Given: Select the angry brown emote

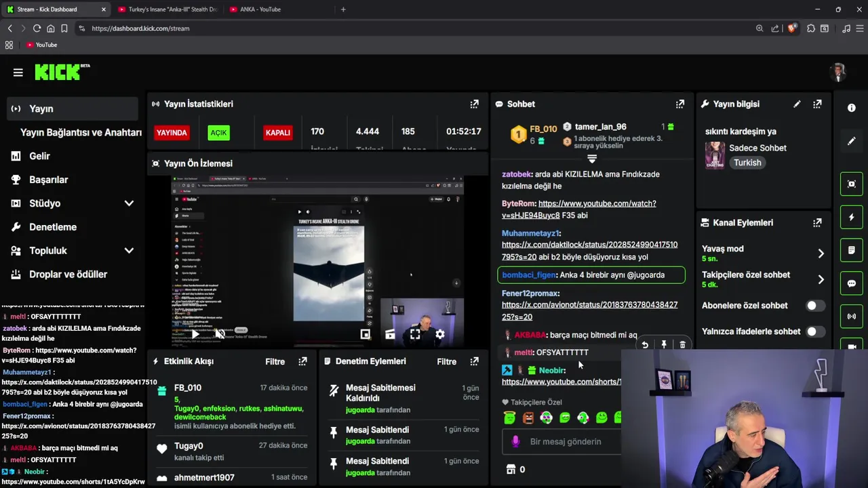Looking at the screenshot, I should [528, 418].
